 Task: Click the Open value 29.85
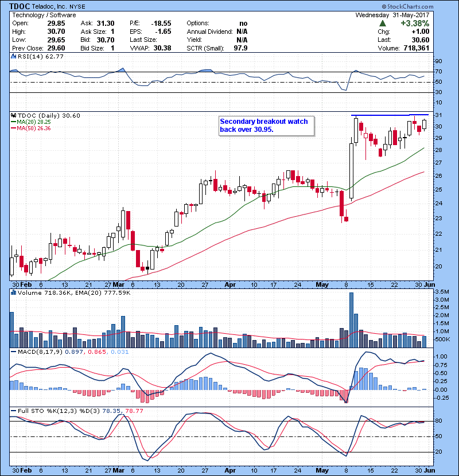pyautogui.click(x=56, y=24)
